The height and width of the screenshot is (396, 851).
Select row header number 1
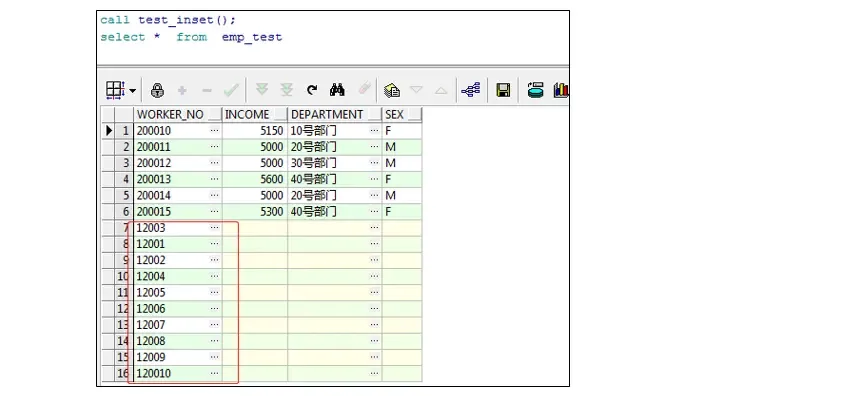click(124, 131)
